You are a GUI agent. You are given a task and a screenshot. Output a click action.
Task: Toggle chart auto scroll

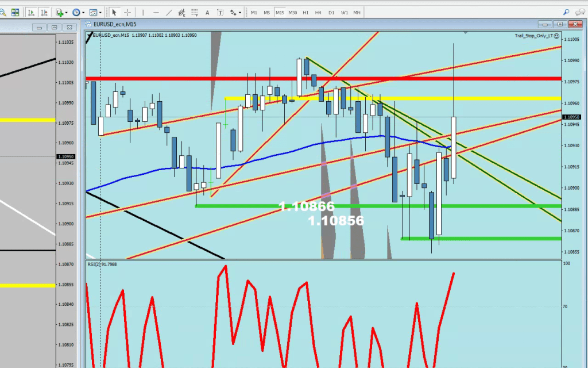point(30,12)
